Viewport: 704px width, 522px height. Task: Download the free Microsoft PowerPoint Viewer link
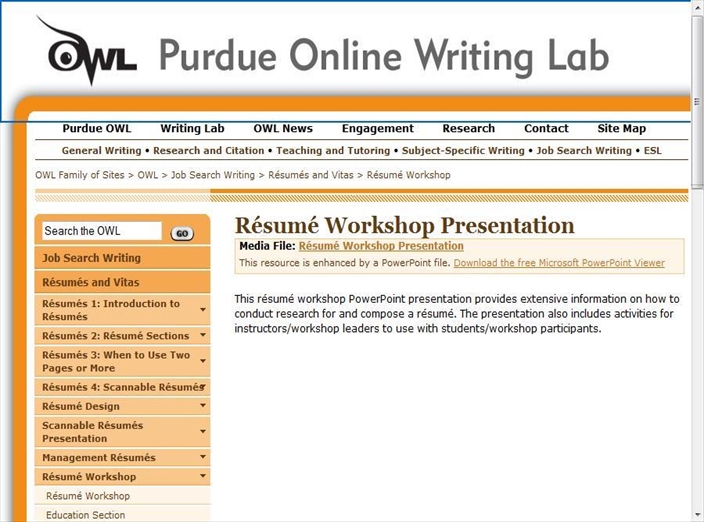[x=559, y=263]
